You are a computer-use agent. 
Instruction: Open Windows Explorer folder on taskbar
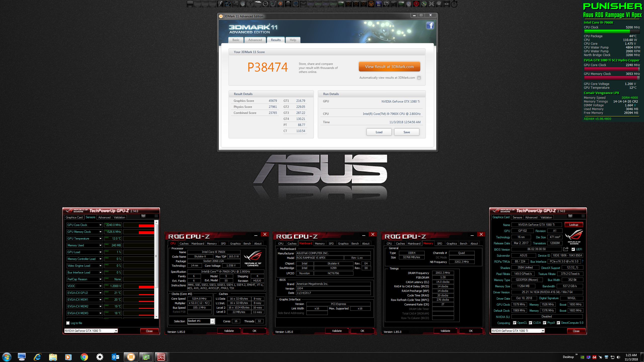tap(53, 357)
